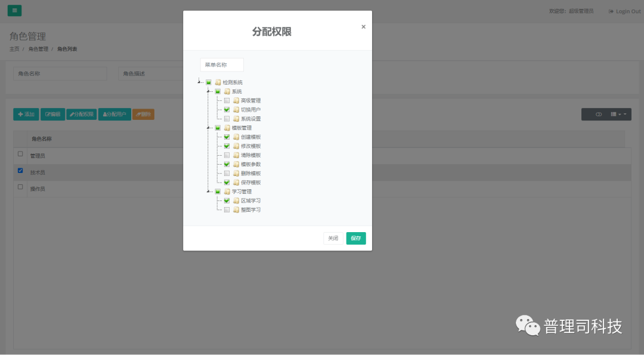Click the 编辑 edit icon button

52,114
